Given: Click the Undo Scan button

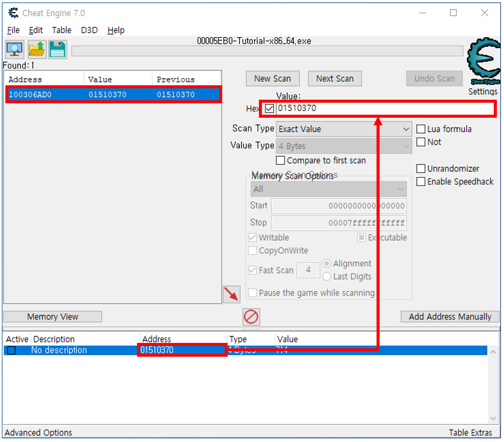Looking at the screenshot, I should [x=434, y=79].
